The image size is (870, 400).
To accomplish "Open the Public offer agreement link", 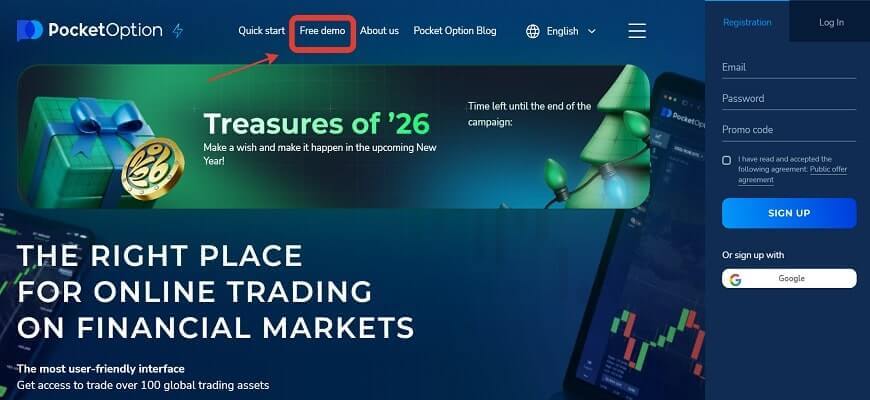I will [792, 175].
